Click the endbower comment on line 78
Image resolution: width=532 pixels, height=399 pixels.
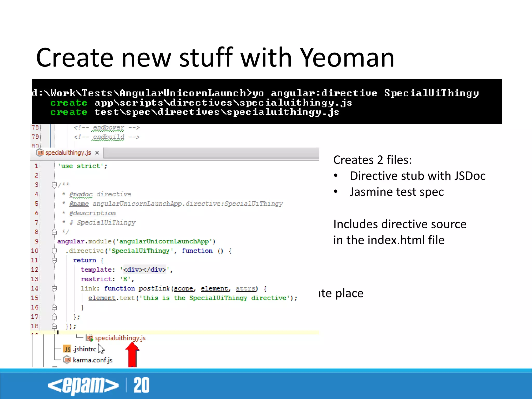(107, 128)
